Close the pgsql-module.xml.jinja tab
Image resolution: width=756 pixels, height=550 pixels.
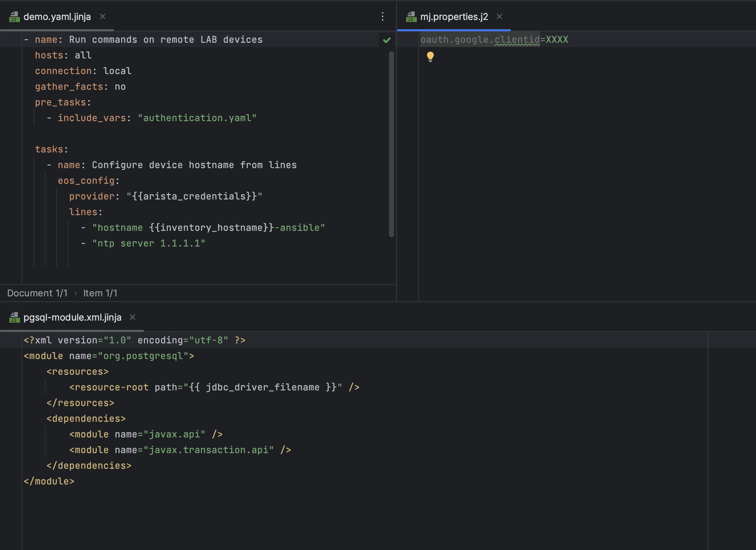pos(133,317)
